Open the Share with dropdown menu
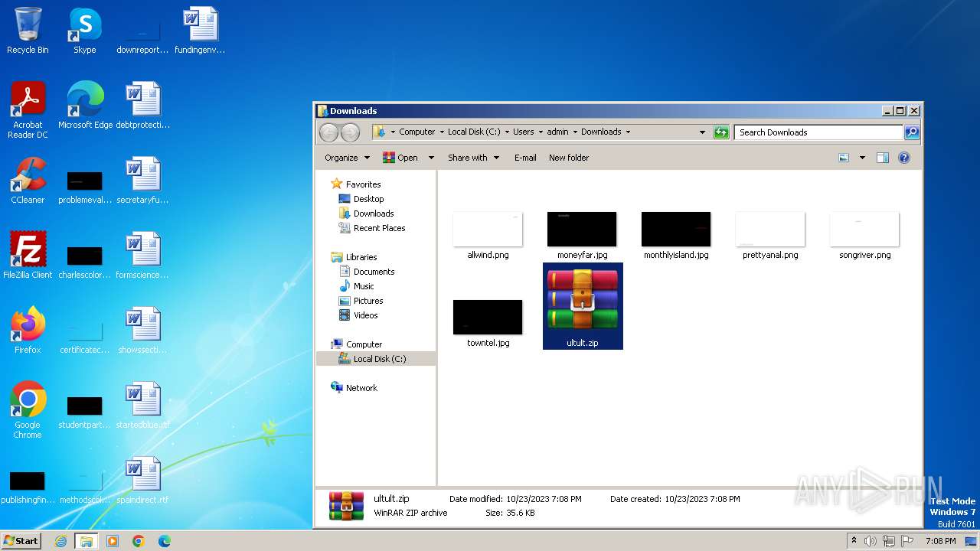 473,158
